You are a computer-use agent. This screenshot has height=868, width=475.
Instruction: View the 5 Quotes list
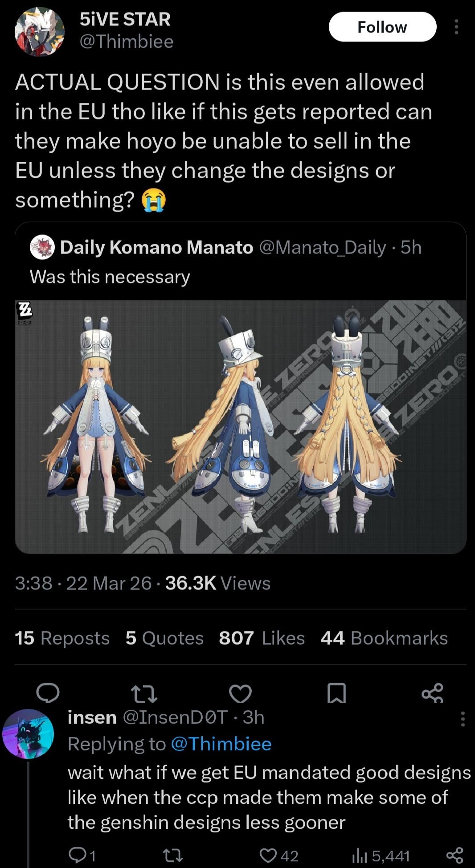(x=164, y=638)
